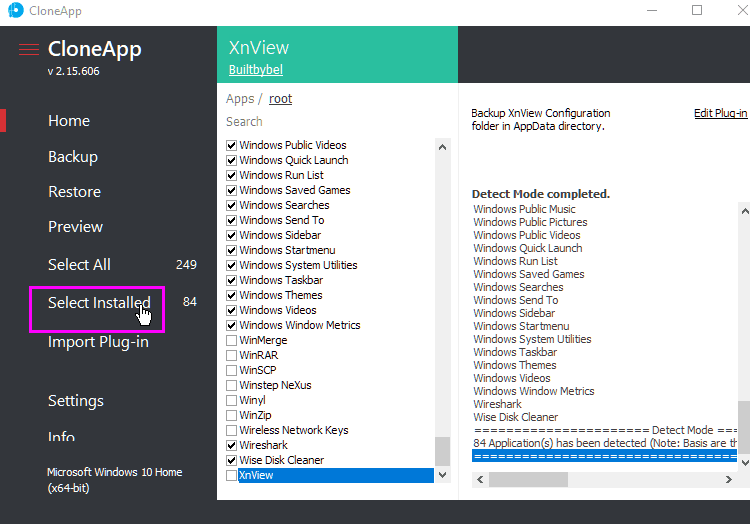This screenshot has height=524, width=750.
Task: Follow the Builtbybel link
Action: pos(256,70)
